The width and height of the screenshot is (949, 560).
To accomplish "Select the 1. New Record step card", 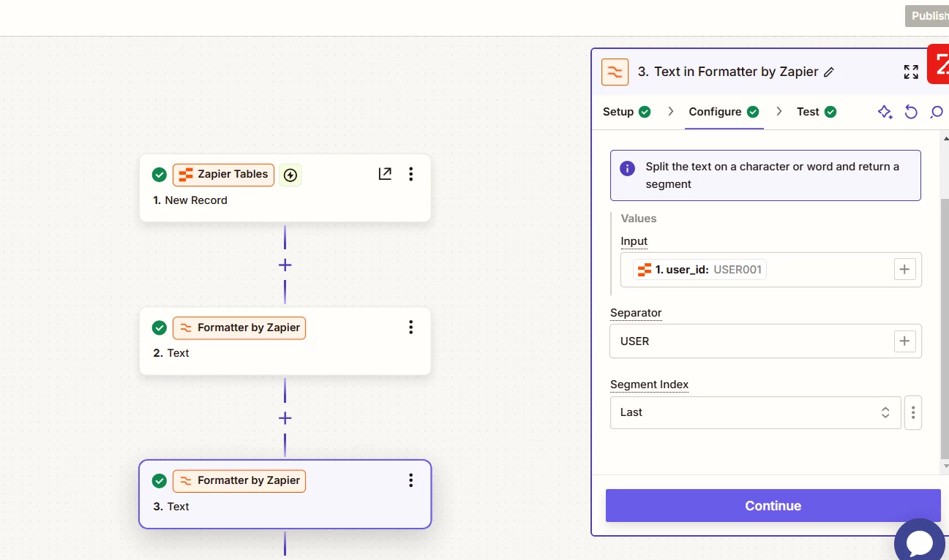I will click(x=285, y=188).
